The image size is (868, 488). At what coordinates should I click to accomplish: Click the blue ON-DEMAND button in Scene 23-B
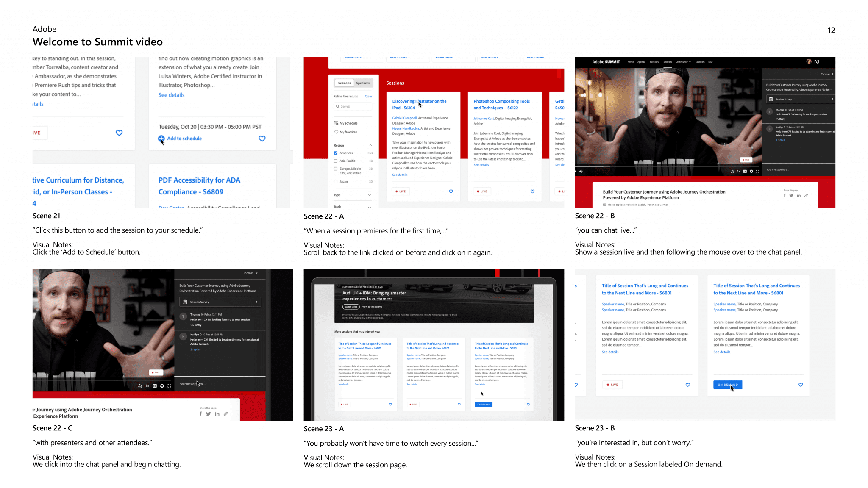click(727, 385)
